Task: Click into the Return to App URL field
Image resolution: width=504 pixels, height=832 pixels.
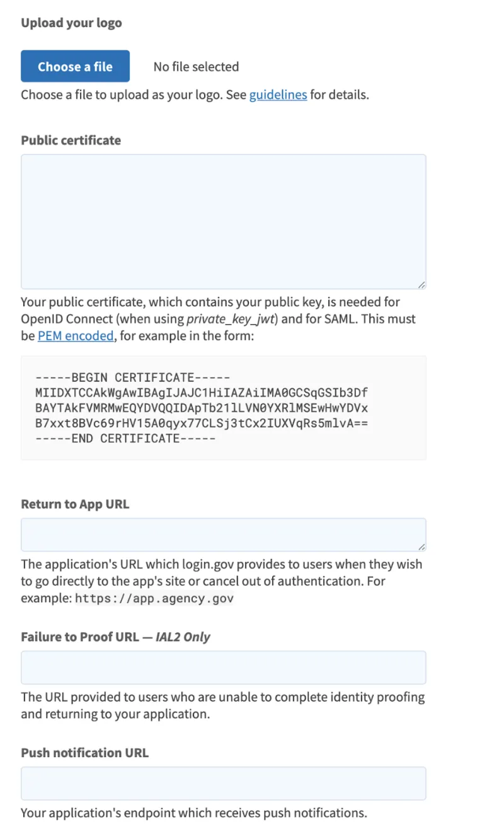Action: [x=223, y=534]
